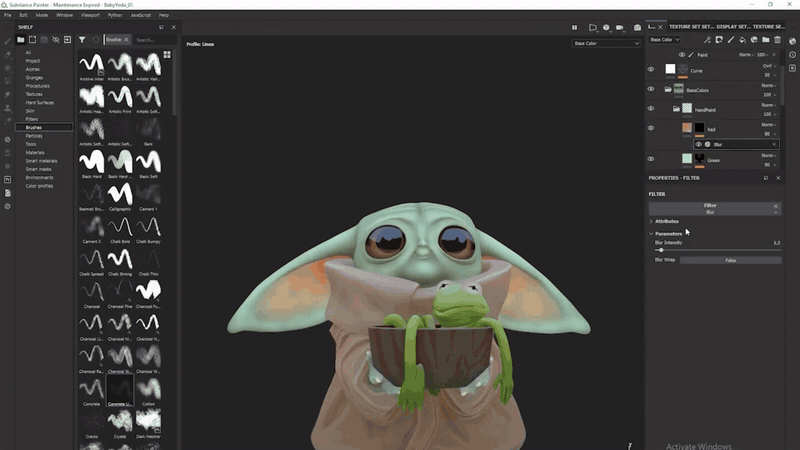This screenshot has height=450, width=800.
Task: Switch shelf to grid view icon
Action: click(x=167, y=54)
